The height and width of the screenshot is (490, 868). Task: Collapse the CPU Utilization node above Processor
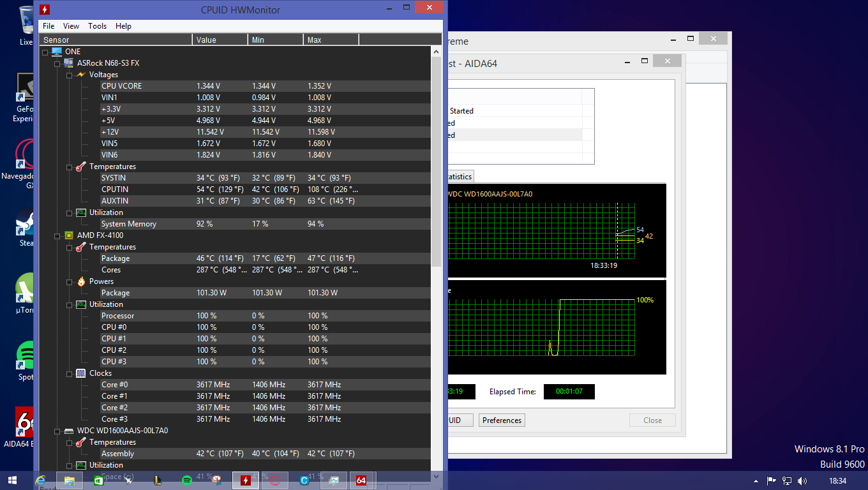pos(69,304)
